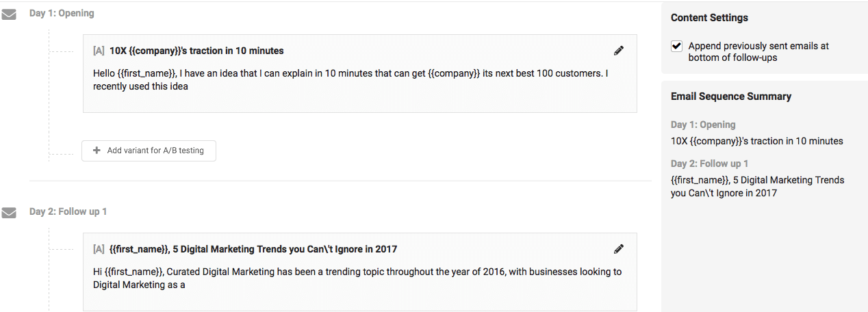The height and width of the screenshot is (312, 868).
Task: Click the 10X traction subject in the summary panel
Action: [757, 141]
